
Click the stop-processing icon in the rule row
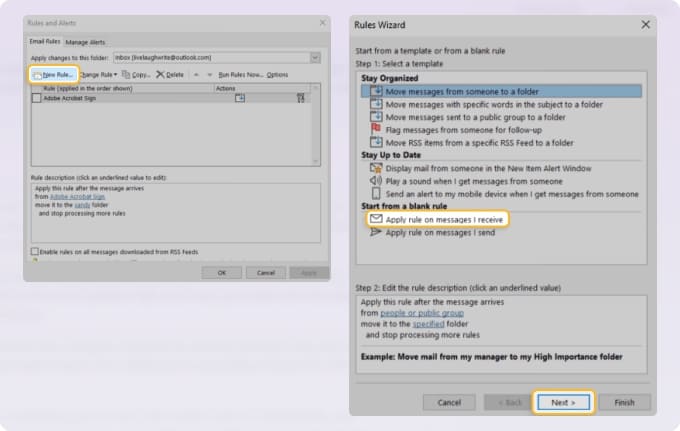coord(301,98)
